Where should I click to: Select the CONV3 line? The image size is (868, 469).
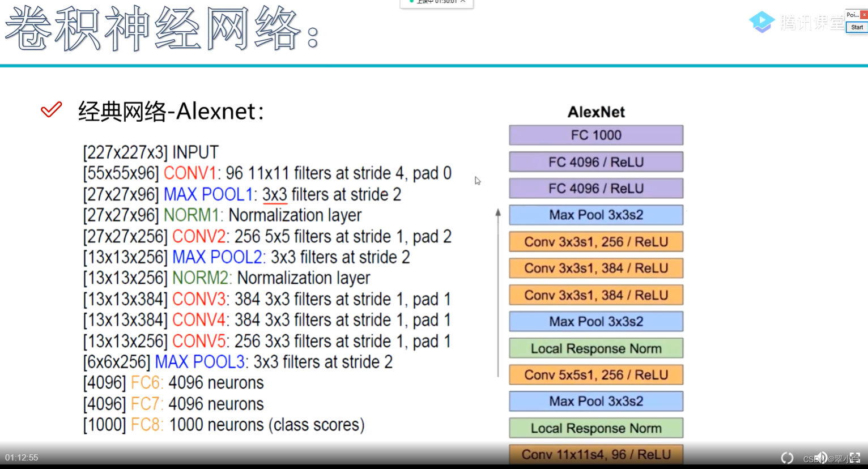pos(267,299)
